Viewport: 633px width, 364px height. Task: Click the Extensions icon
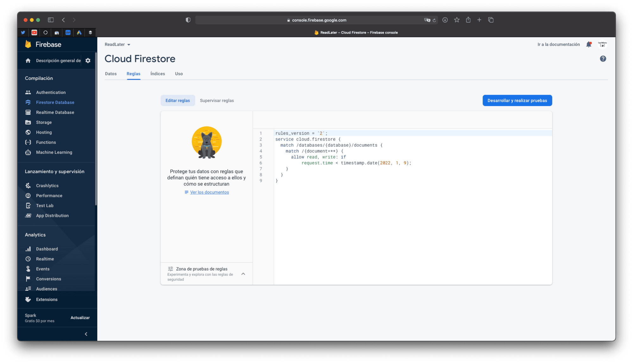(28, 299)
